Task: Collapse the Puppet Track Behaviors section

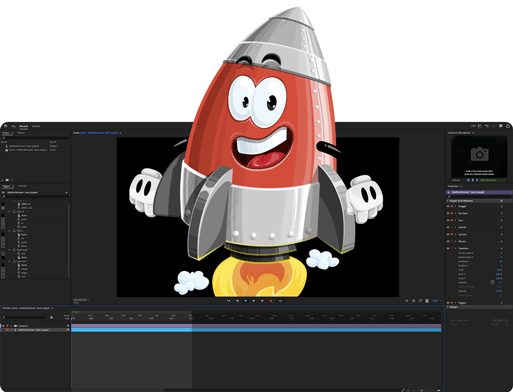Action: tap(448, 201)
